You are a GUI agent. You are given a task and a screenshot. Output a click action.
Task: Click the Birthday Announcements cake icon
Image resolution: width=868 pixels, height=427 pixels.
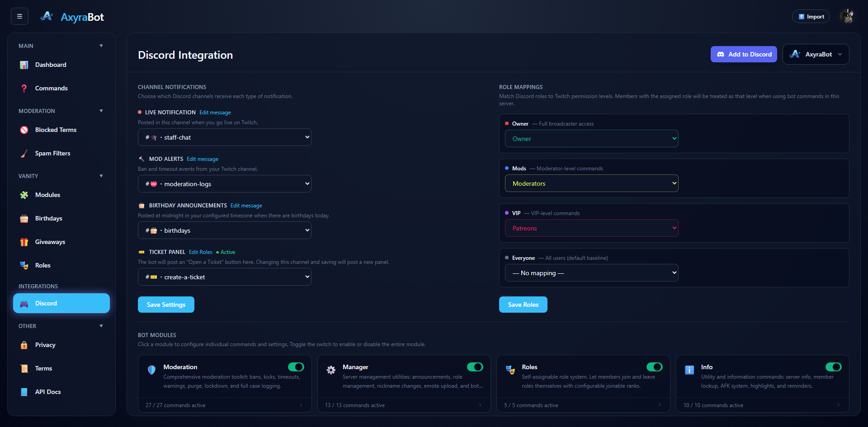click(142, 206)
